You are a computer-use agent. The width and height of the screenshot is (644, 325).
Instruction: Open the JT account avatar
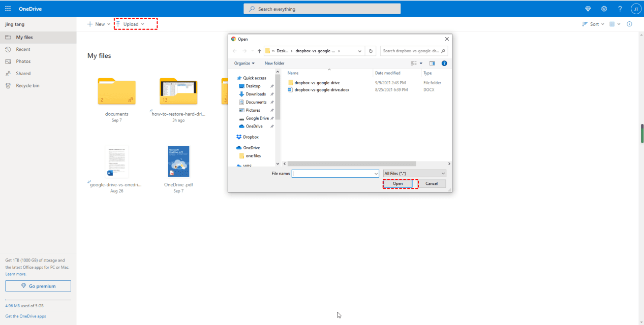[x=636, y=9]
